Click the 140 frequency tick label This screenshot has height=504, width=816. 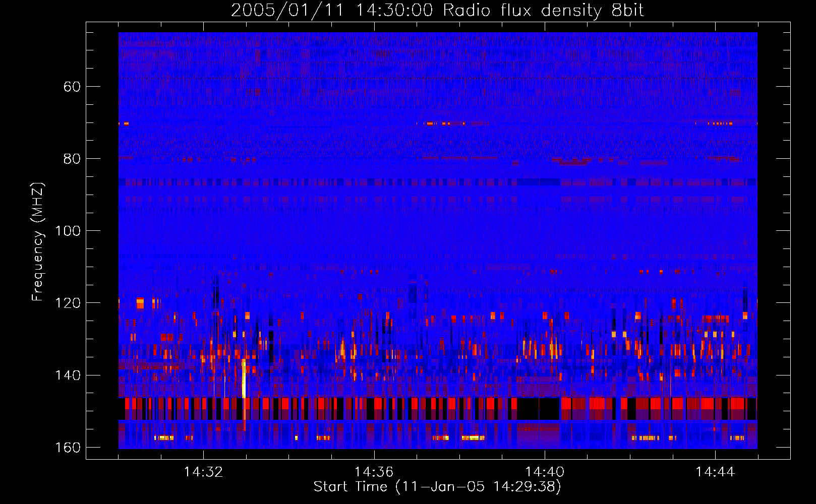point(68,375)
